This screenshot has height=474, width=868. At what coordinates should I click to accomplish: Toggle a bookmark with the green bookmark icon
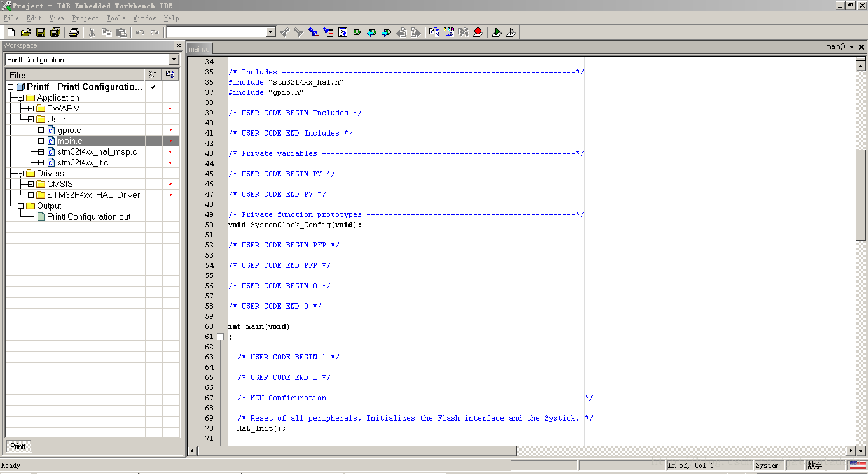click(357, 32)
